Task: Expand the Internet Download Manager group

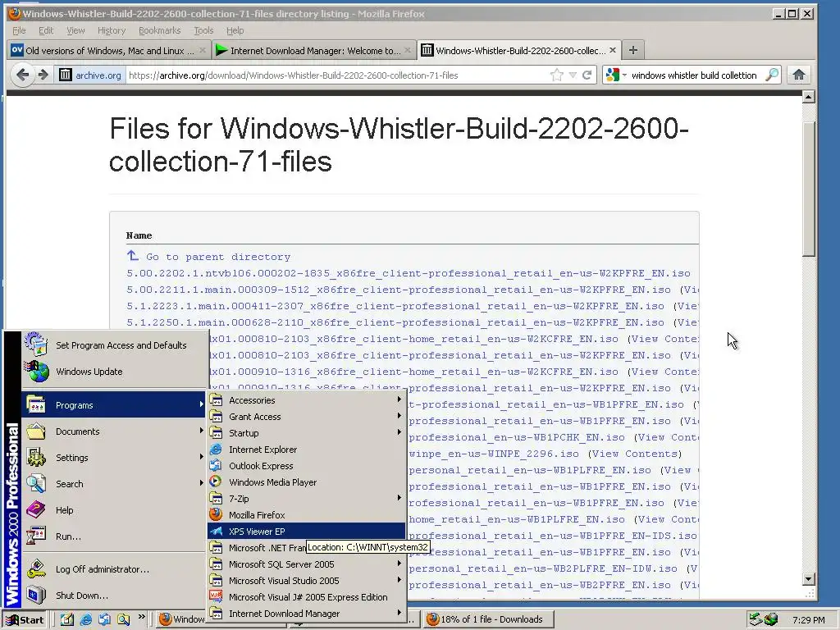Action: click(x=306, y=614)
